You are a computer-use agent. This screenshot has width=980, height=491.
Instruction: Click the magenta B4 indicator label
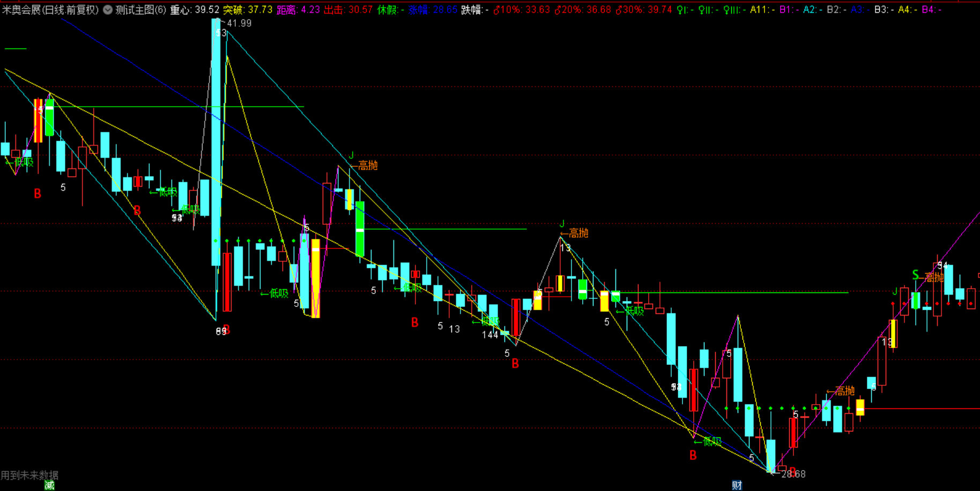click(931, 10)
